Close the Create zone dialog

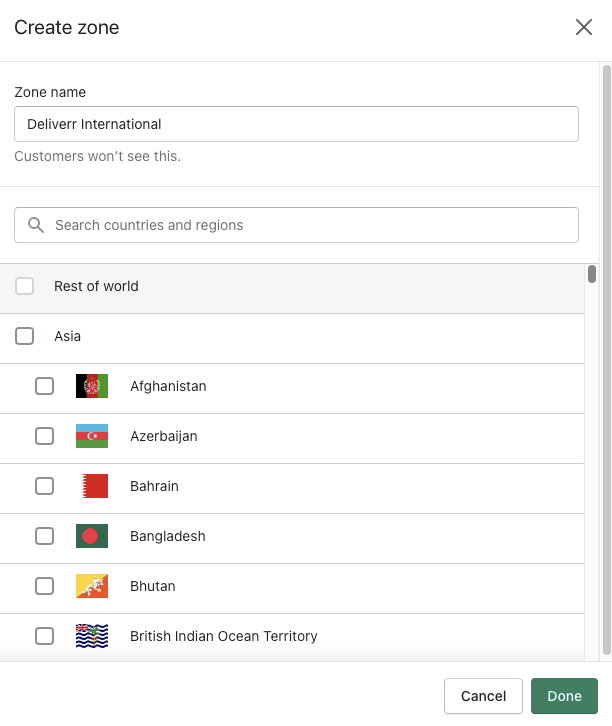[584, 28]
